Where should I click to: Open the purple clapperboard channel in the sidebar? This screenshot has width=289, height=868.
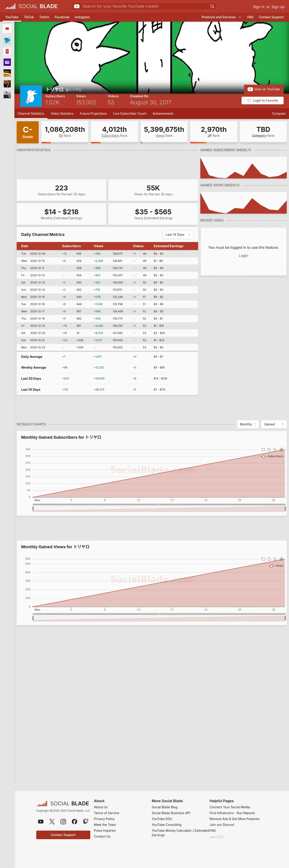coord(7,62)
